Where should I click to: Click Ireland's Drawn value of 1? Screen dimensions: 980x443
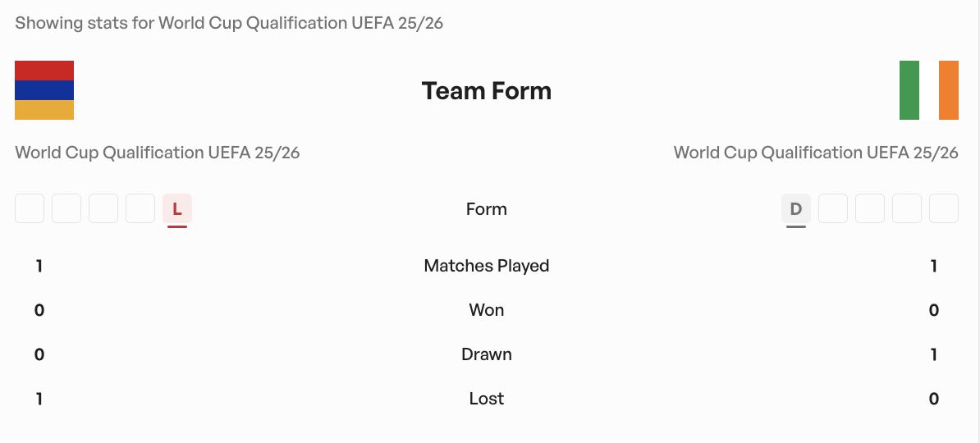934,354
